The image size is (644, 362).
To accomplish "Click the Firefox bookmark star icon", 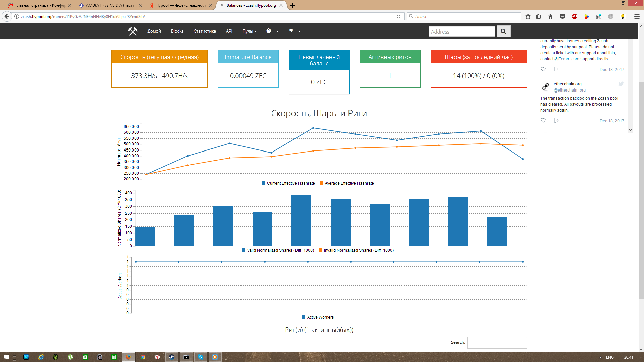I will [528, 16].
